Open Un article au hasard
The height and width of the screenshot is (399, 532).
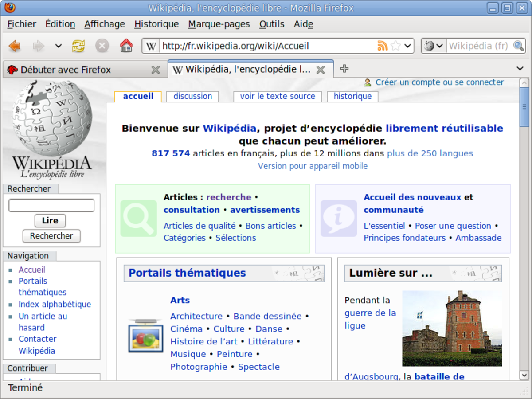click(x=43, y=322)
